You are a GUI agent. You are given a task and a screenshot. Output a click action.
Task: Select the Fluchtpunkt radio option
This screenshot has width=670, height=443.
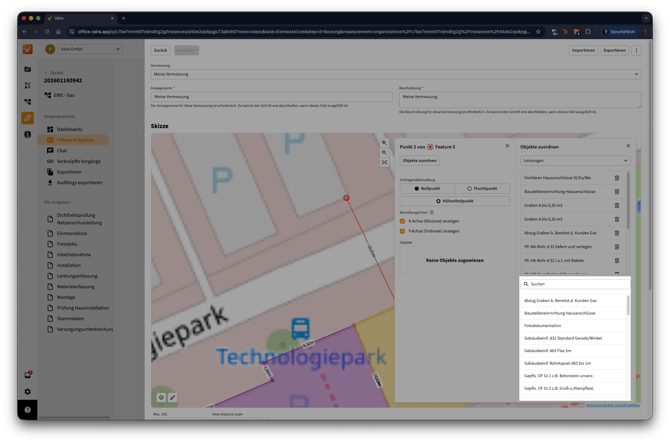tap(482, 188)
